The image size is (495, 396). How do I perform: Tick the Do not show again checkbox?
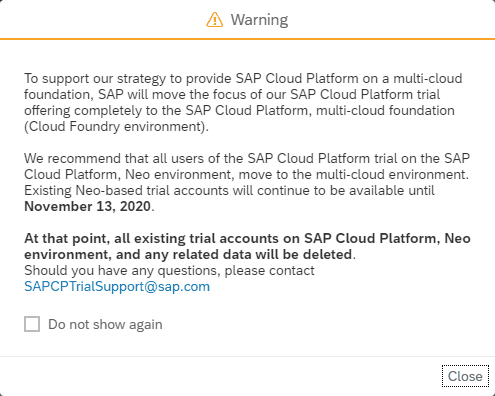pos(32,324)
